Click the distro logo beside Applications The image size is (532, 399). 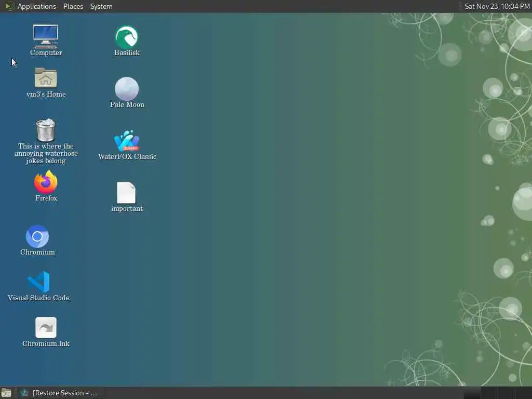pos(9,6)
